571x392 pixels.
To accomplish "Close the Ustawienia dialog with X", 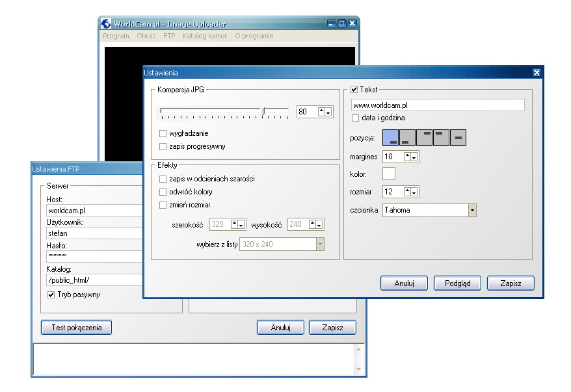I will [537, 73].
